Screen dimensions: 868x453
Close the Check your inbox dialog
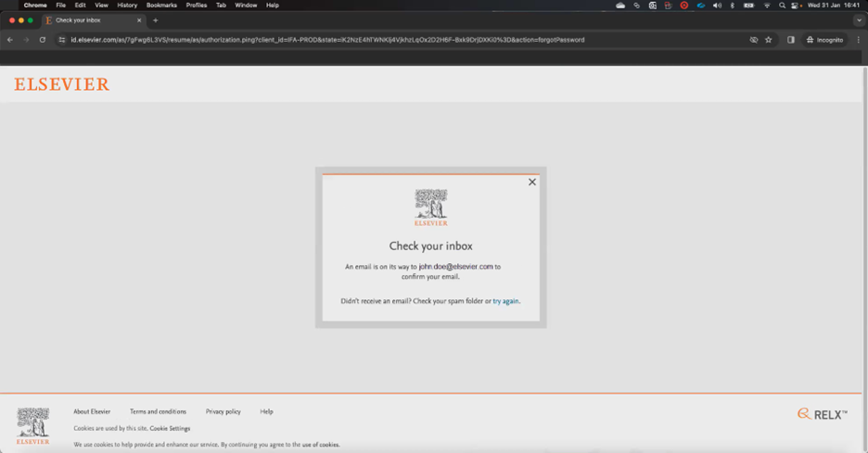[532, 182]
